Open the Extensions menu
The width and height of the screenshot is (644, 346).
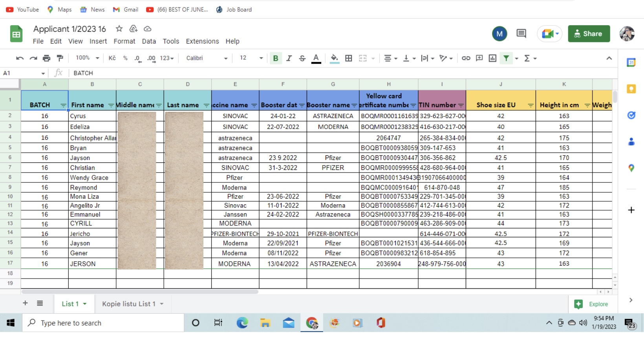[x=202, y=41]
